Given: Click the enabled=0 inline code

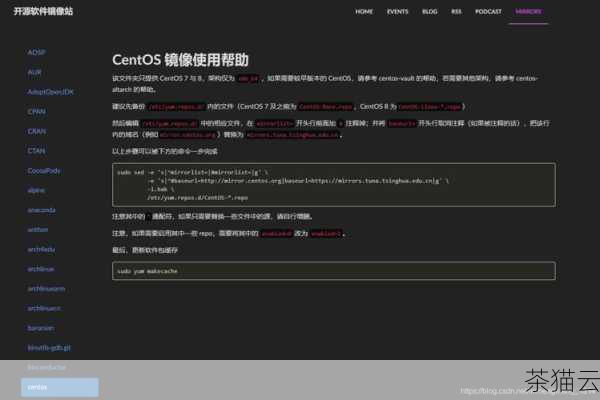Looking at the screenshot, I should 277,233.
